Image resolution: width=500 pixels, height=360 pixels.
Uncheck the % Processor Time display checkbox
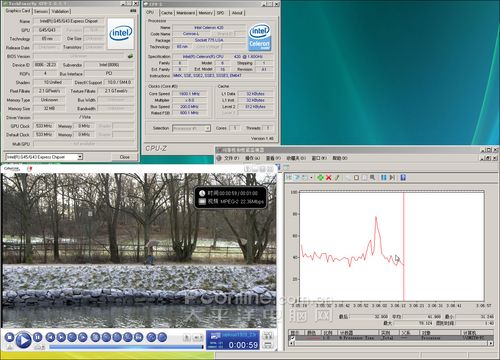point(293,338)
